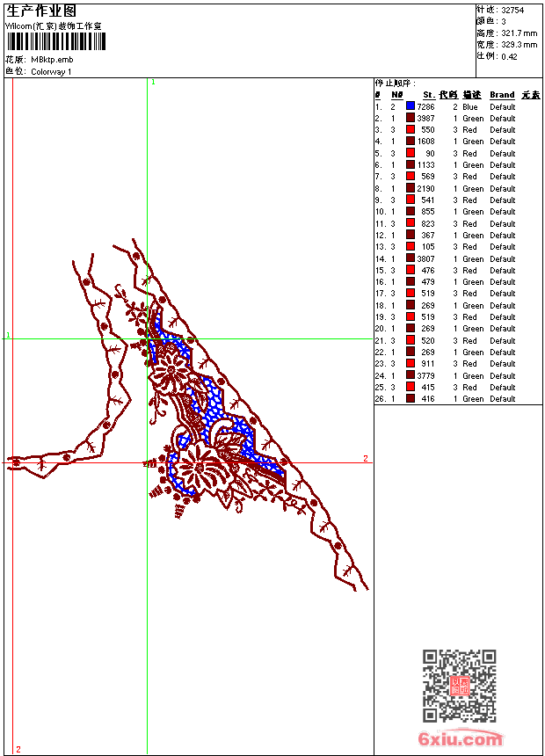Click the red marker 2 at bottom left

[x=18, y=749]
